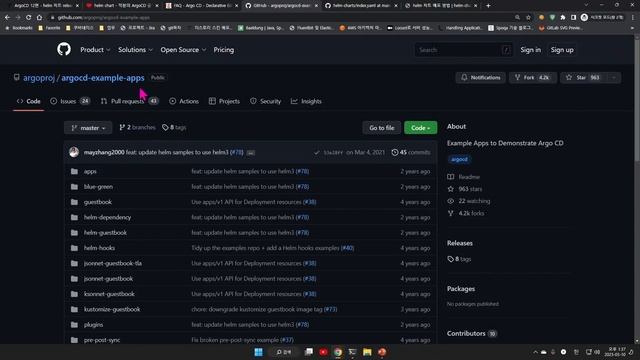Open the Insights tab

tap(306, 101)
